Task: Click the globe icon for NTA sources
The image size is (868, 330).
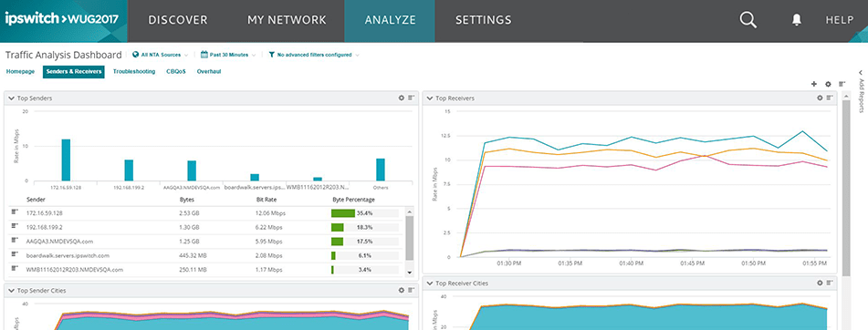Action: (x=136, y=55)
